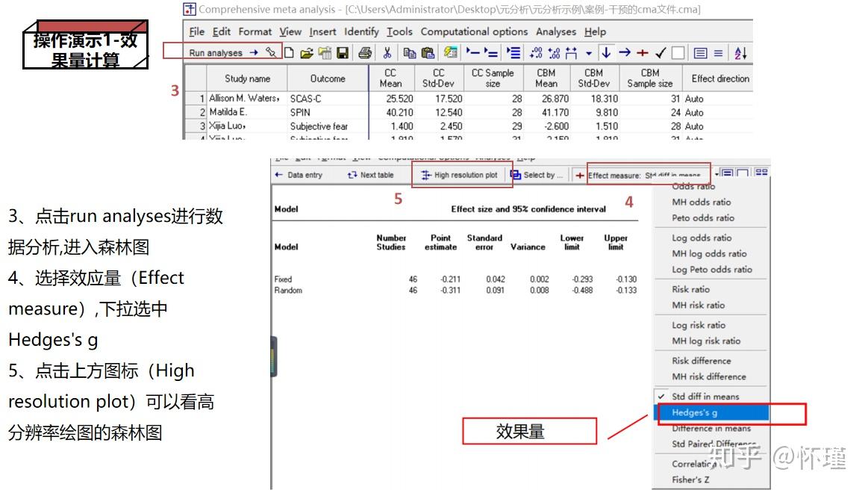Click the Effect direction column header
The height and width of the screenshot is (493, 868).
tap(719, 78)
